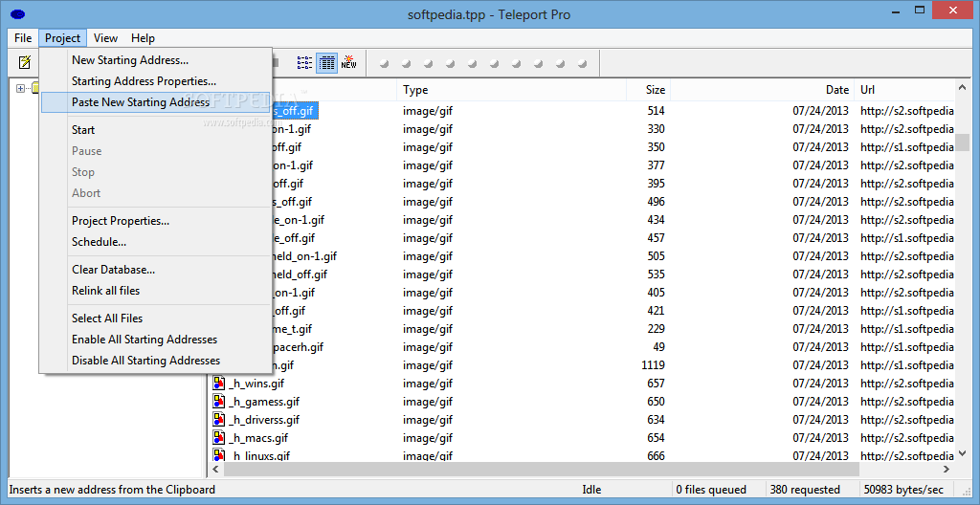Image resolution: width=980 pixels, height=505 pixels.
Task: Click the vertical scrollbar down arrow
Action: click(963, 454)
